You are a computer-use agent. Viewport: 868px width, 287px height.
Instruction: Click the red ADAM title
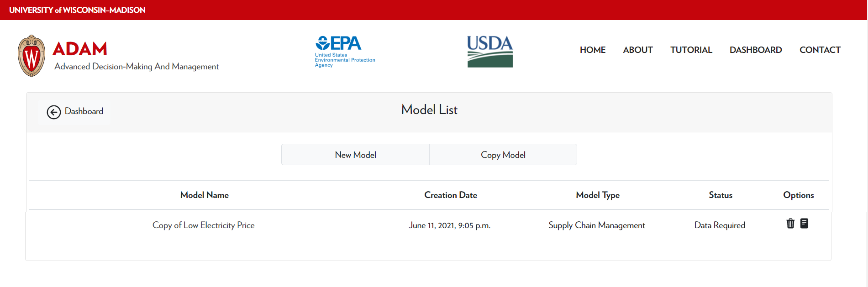click(x=80, y=49)
